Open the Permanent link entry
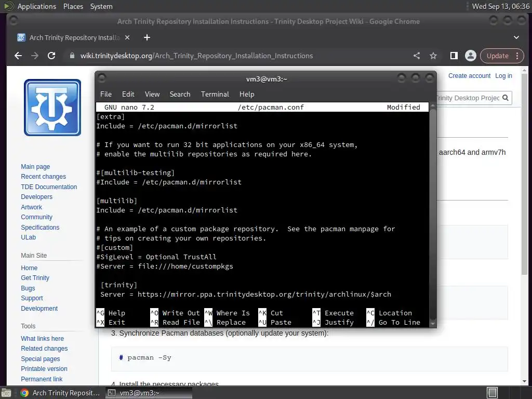This screenshot has width=532, height=399. [x=42, y=379]
